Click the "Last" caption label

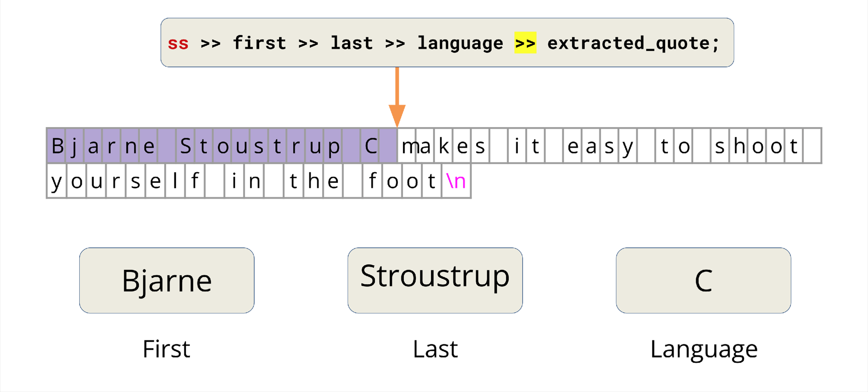pyautogui.click(x=435, y=349)
